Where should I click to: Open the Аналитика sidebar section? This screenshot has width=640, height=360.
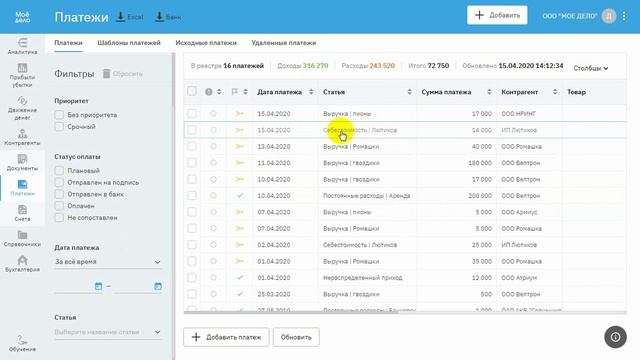22,46
